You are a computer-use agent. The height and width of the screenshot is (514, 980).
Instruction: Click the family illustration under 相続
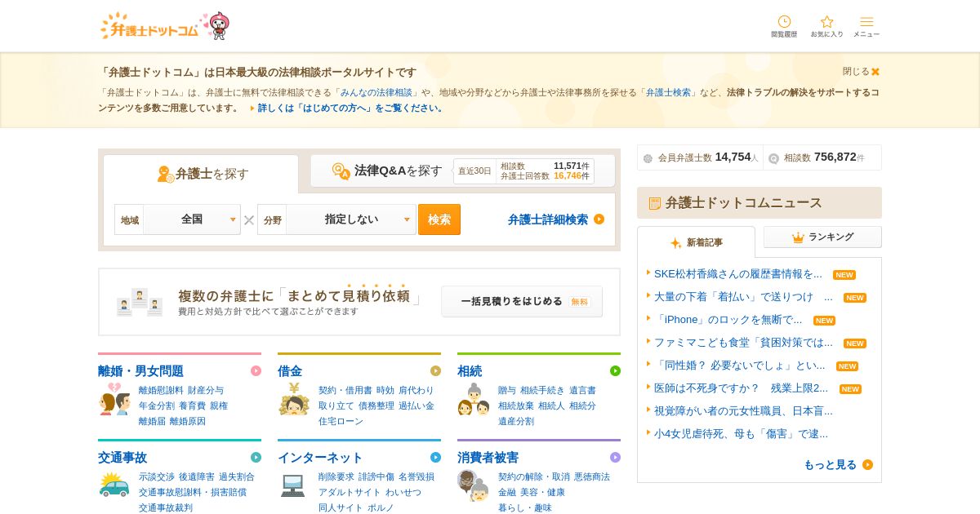coord(474,399)
